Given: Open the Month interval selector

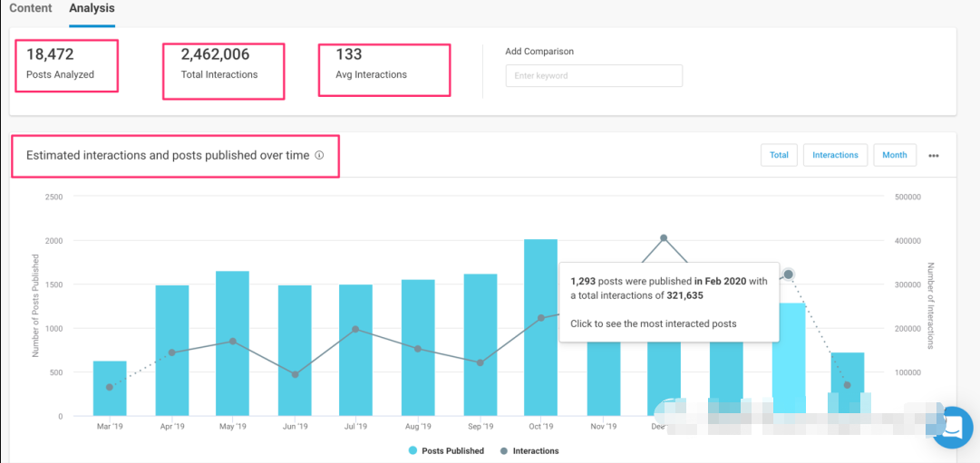Looking at the screenshot, I should coord(894,155).
